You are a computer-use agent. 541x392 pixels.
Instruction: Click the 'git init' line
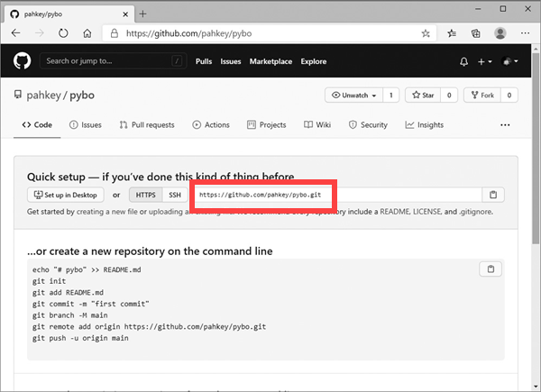pos(49,281)
